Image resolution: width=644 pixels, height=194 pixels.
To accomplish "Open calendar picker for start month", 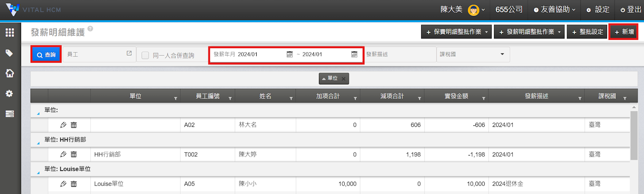I will pos(290,54).
